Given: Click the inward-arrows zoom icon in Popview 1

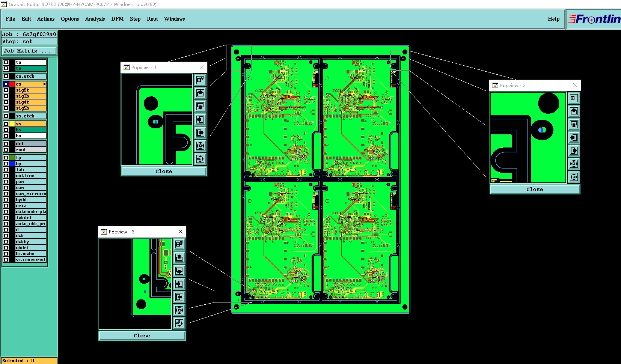Looking at the screenshot, I should point(200,146).
